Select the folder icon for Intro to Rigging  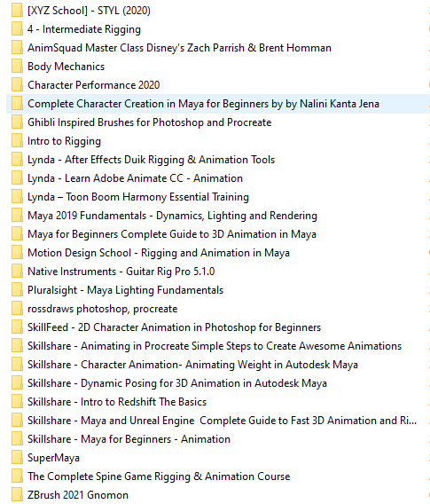coord(17,141)
